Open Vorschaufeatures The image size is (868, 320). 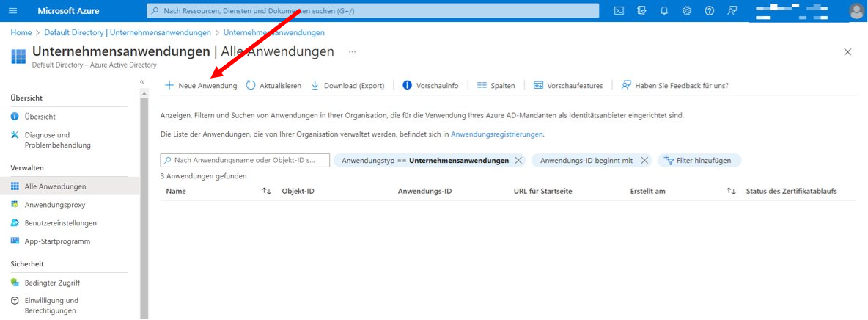(x=568, y=85)
